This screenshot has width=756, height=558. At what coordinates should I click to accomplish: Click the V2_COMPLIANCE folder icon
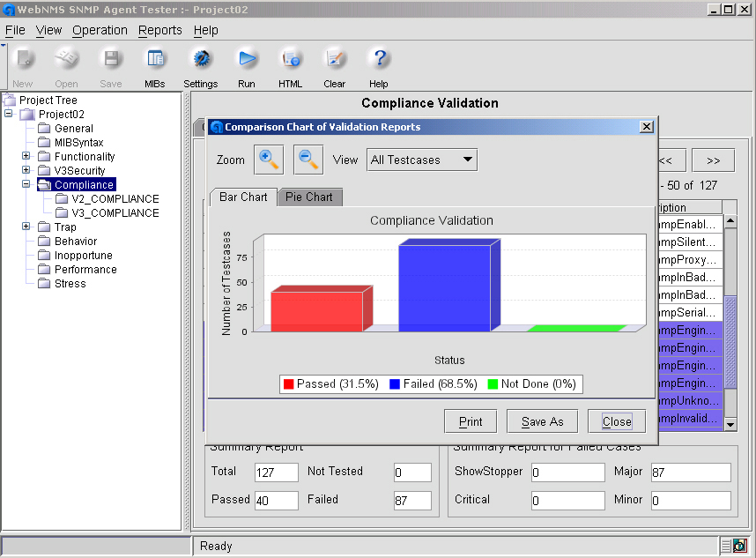pos(62,198)
